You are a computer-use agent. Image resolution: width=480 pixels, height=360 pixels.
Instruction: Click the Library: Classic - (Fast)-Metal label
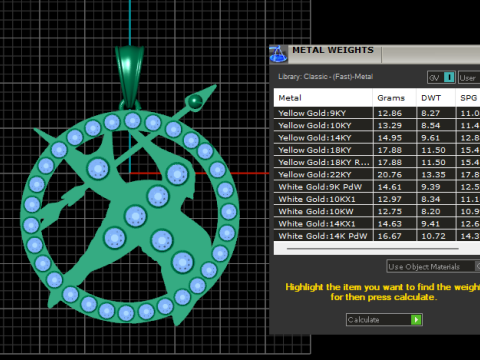[326, 76]
